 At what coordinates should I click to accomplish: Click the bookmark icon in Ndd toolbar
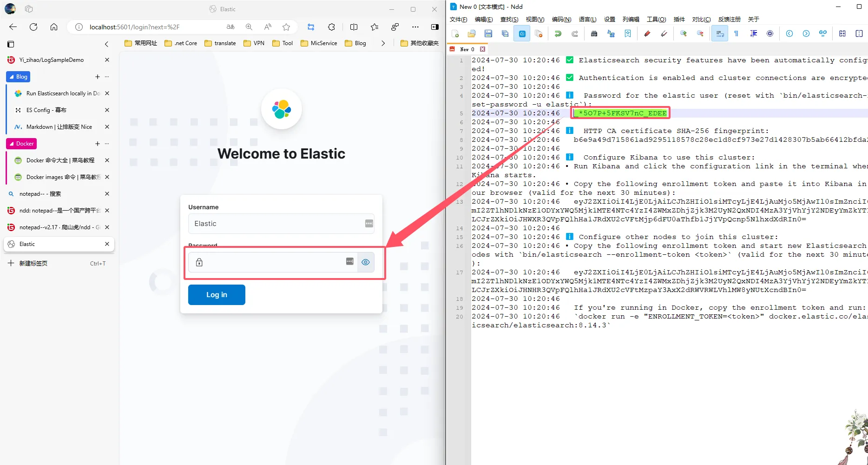pos(628,33)
